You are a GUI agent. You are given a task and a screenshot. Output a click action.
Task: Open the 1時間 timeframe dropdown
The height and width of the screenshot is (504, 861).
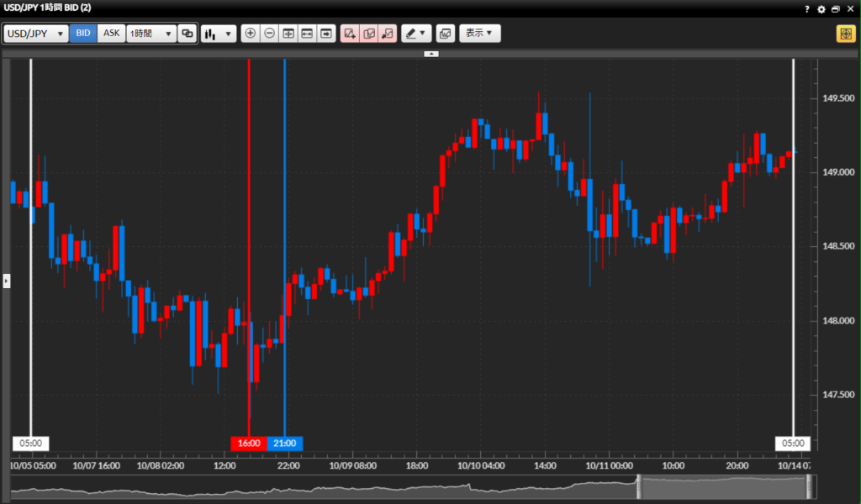[x=151, y=34]
